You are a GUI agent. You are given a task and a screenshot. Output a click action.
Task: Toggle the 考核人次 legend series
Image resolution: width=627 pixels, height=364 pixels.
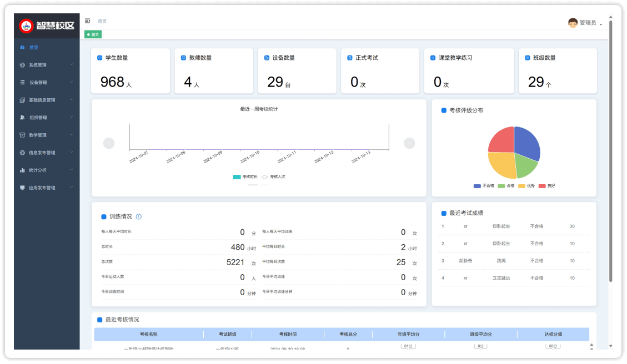273,177
